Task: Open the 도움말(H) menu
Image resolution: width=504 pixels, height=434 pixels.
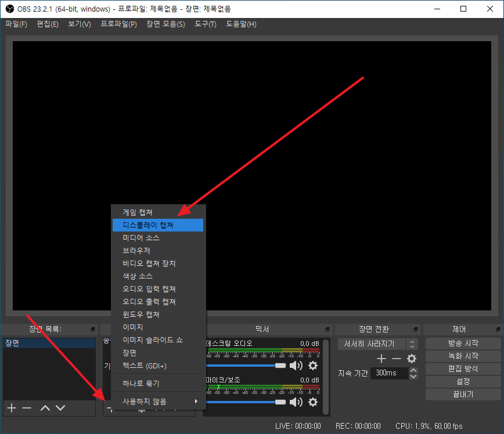Action: pyautogui.click(x=241, y=24)
